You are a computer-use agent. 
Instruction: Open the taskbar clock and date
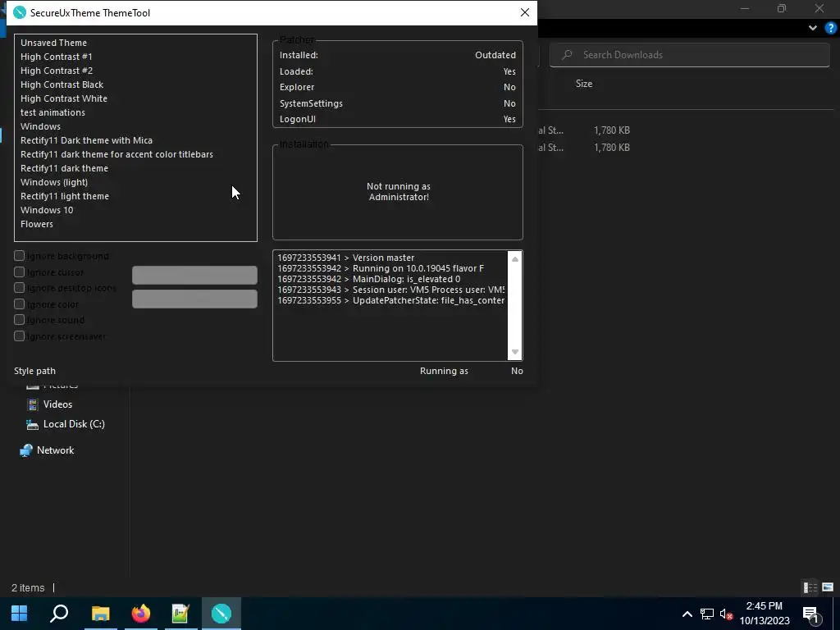765,614
